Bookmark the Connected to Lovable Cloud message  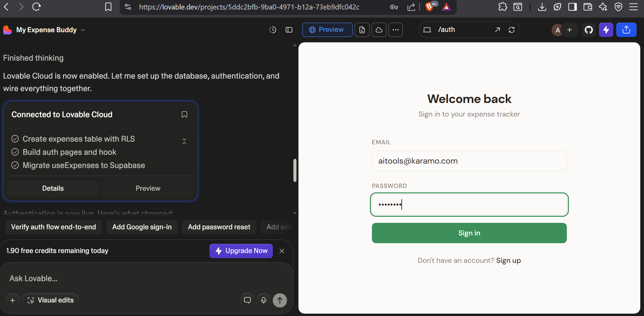click(184, 114)
